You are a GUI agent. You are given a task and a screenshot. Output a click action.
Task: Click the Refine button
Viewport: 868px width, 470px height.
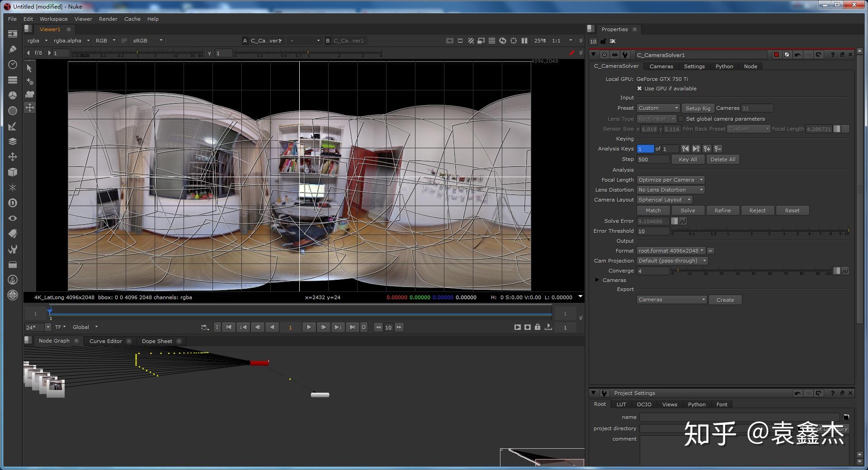point(723,211)
